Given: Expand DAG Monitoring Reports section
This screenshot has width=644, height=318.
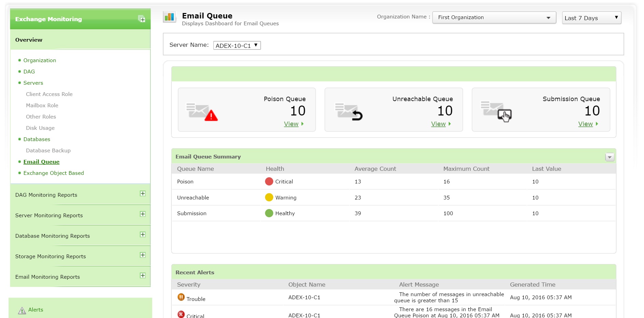Looking at the screenshot, I should point(143,194).
